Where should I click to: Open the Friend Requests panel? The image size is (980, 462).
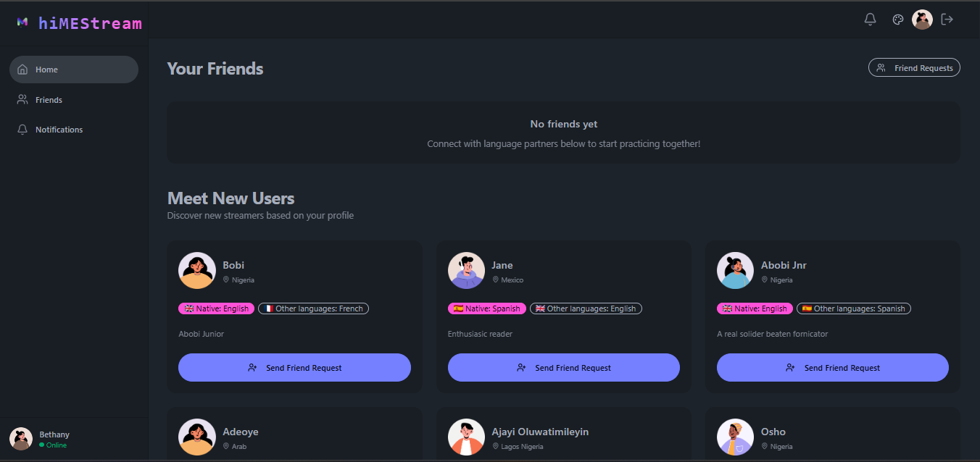(914, 67)
